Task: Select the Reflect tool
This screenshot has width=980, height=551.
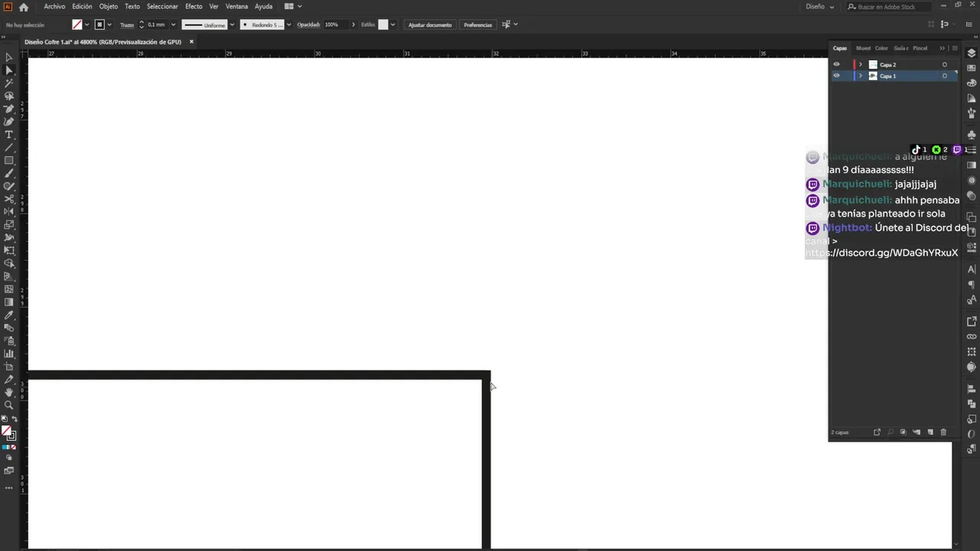Action: point(9,212)
